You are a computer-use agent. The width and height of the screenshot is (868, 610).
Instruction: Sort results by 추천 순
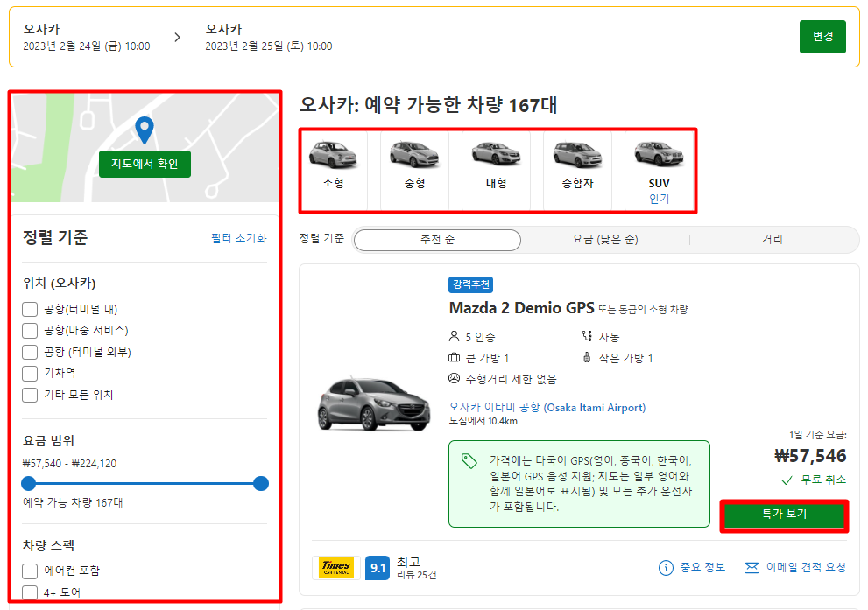point(437,240)
